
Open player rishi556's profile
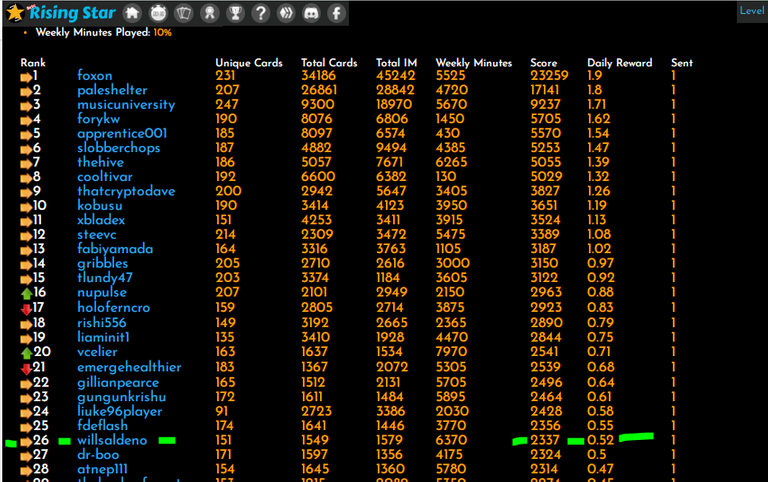click(x=101, y=323)
